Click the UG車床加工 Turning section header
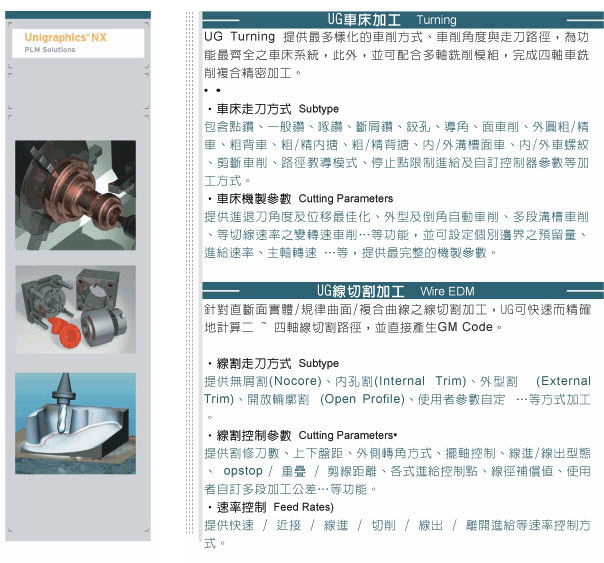 (x=403, y=20)
